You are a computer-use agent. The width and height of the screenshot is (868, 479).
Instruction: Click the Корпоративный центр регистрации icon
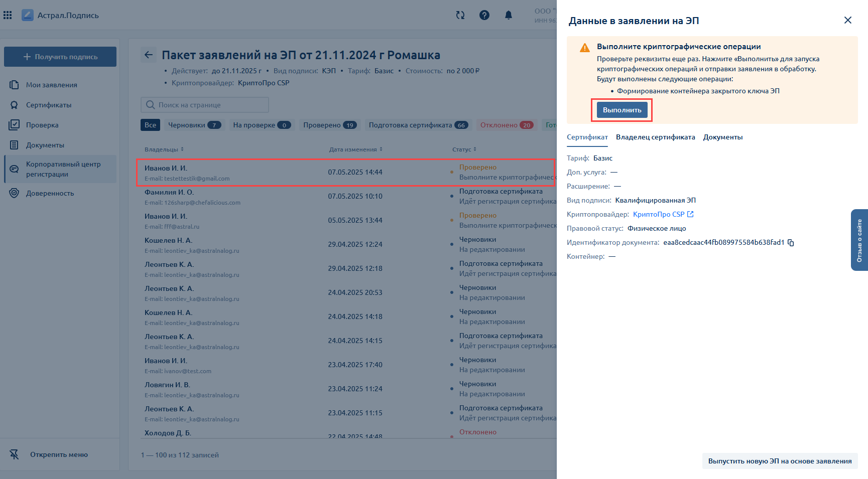(14, 169)
